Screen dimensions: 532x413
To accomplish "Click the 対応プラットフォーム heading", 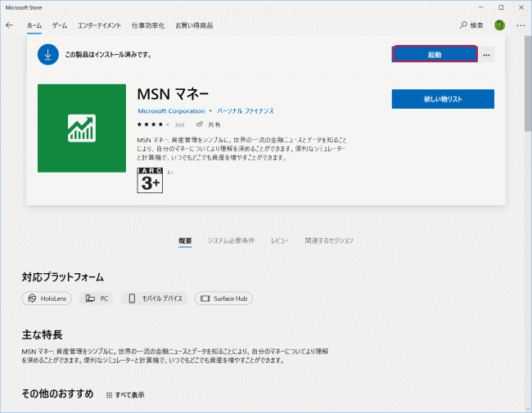I will pyautogui.click(x=63, y=277).
